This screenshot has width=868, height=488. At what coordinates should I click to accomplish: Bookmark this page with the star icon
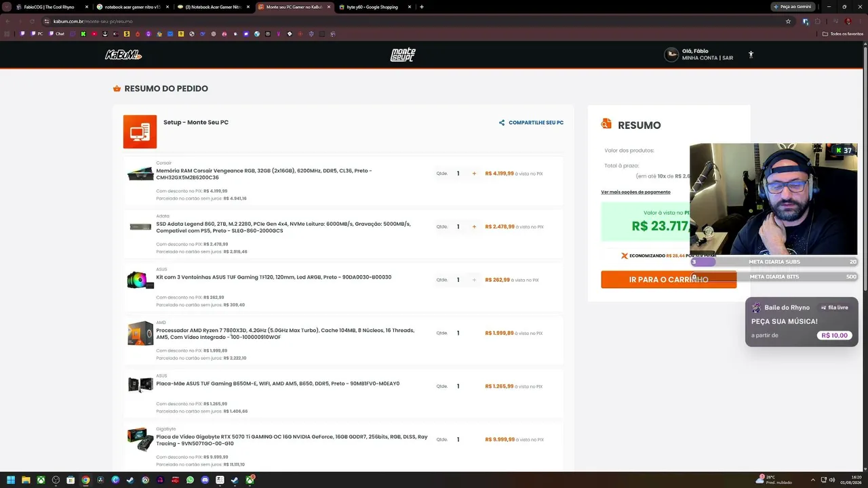(x=788, y=21)
